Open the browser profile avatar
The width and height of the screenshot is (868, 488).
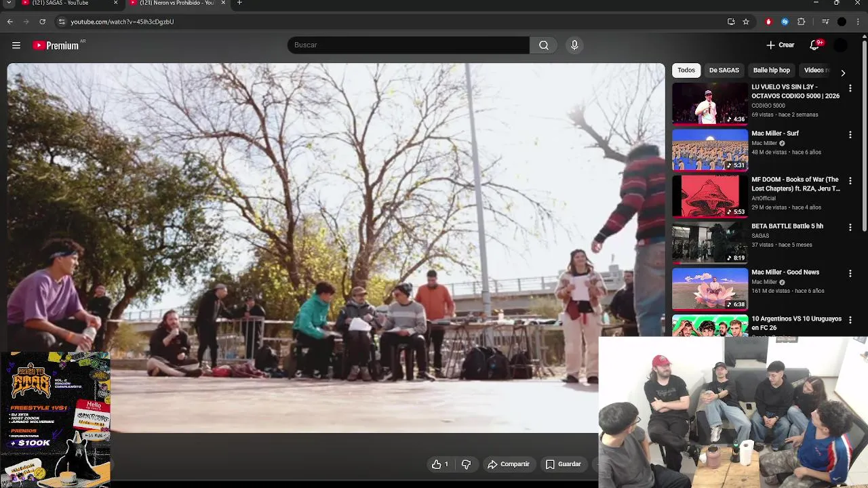click(x=842, y=22)
